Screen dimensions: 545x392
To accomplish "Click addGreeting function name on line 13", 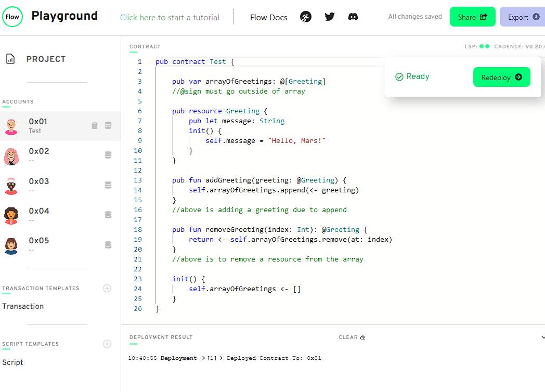I will tap(228, 180).
